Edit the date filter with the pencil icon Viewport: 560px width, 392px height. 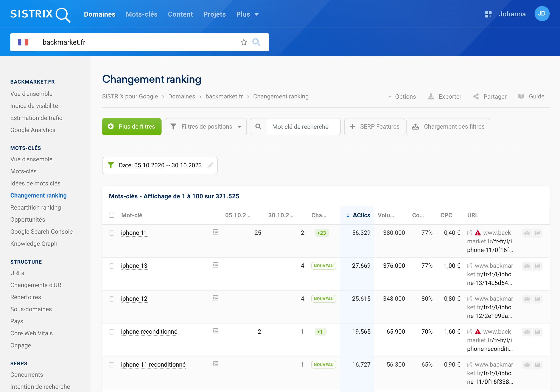coord(210,165)
